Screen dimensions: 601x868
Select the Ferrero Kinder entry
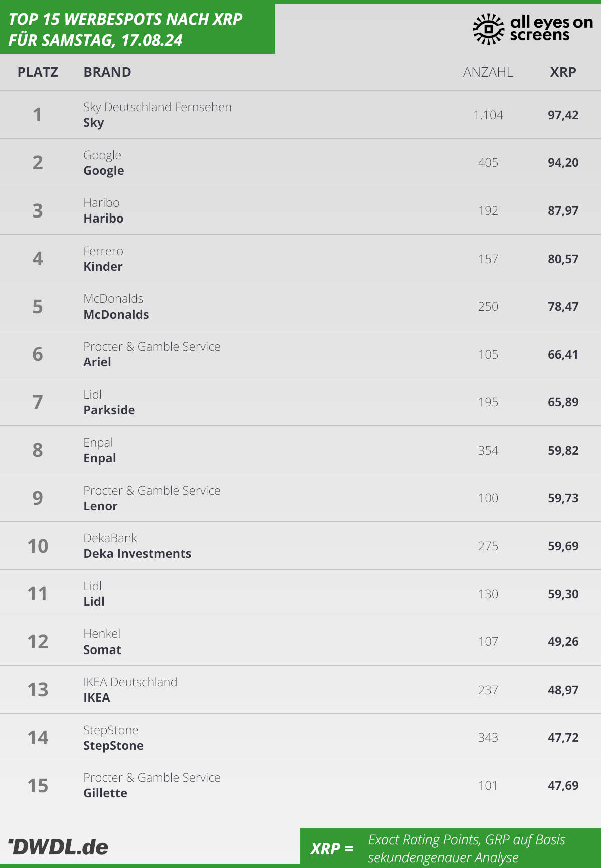pyautogui.click(x=103, y=259)
